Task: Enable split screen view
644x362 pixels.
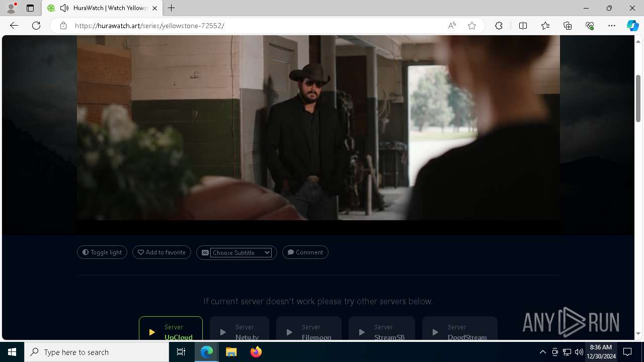Action: point(523,26)
